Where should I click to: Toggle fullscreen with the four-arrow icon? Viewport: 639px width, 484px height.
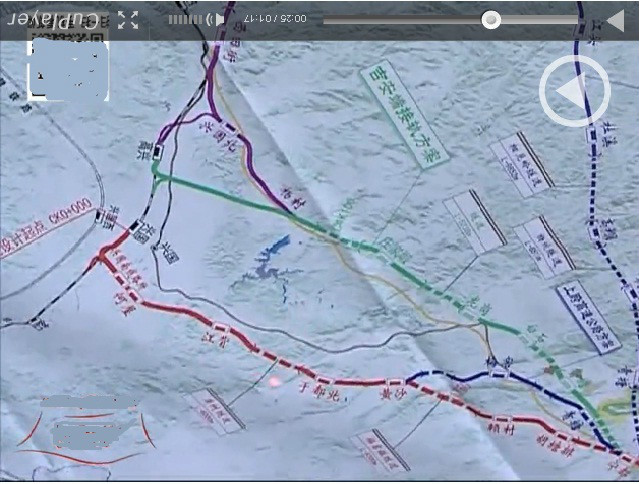128,20
